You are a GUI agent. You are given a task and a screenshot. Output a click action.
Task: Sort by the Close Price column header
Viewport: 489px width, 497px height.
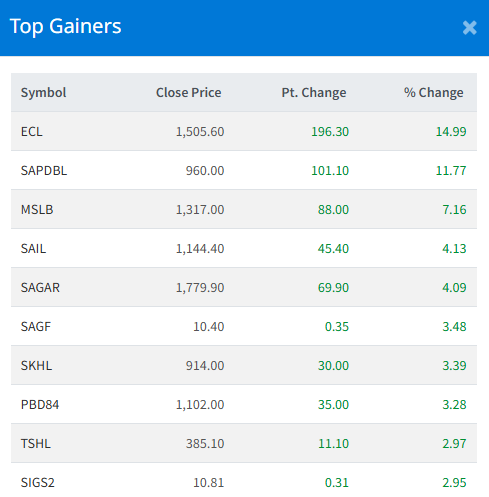[x=189, y=92]
